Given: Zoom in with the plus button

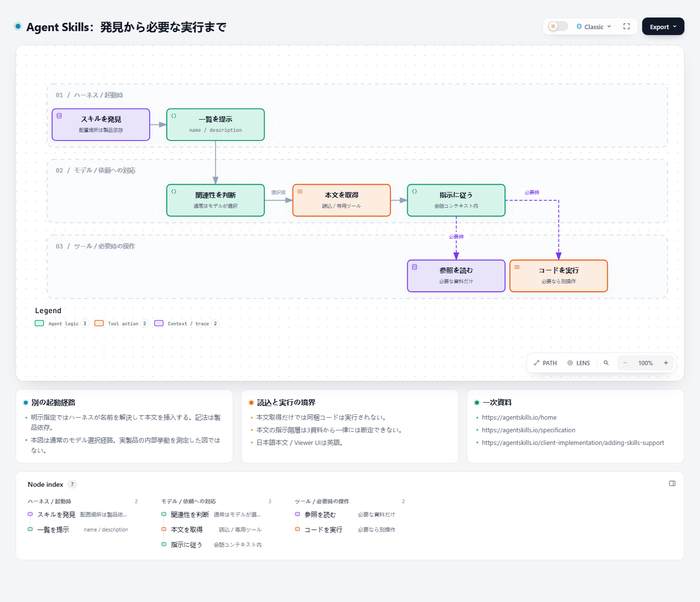Looking at the screenshot, I should click(x=666, y=363).
